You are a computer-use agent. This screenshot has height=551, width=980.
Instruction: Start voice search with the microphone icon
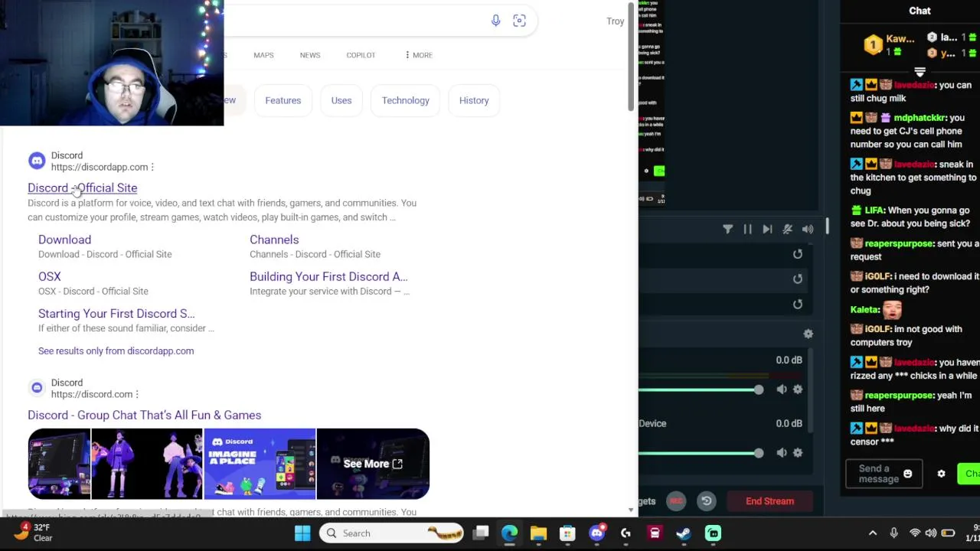(x=495, y=21)
